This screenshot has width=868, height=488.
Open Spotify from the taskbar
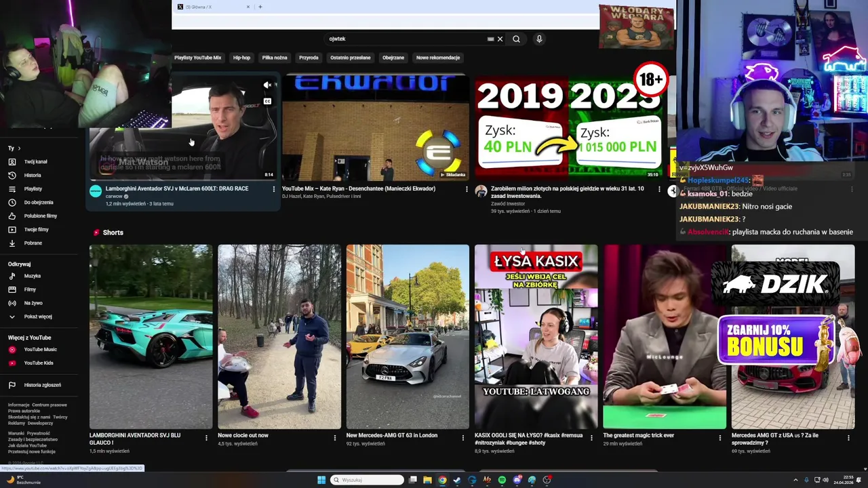point(502,480)
